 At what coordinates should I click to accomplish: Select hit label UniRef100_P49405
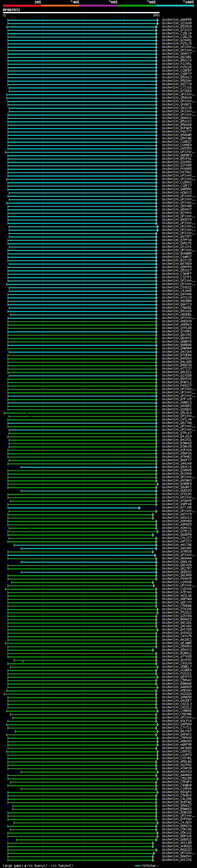(177, 579)
